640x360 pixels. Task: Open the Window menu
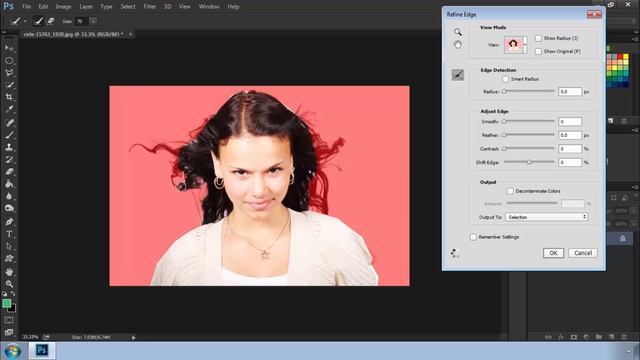[x=209, y=7]
